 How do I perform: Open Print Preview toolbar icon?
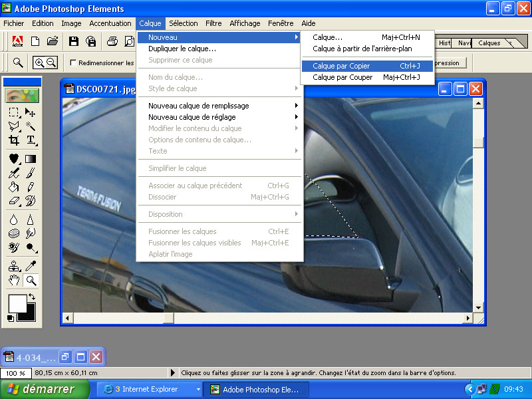pos(129,41)
